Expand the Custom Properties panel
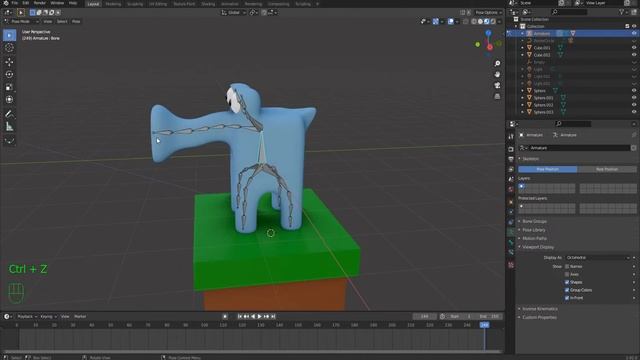 539,317
